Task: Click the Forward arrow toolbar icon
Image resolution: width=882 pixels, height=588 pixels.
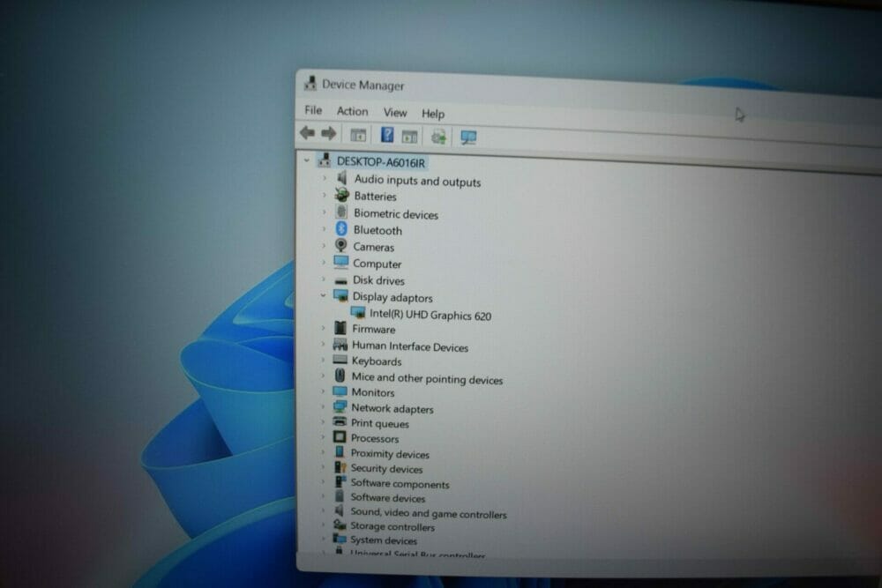Action: click(328, 134)
